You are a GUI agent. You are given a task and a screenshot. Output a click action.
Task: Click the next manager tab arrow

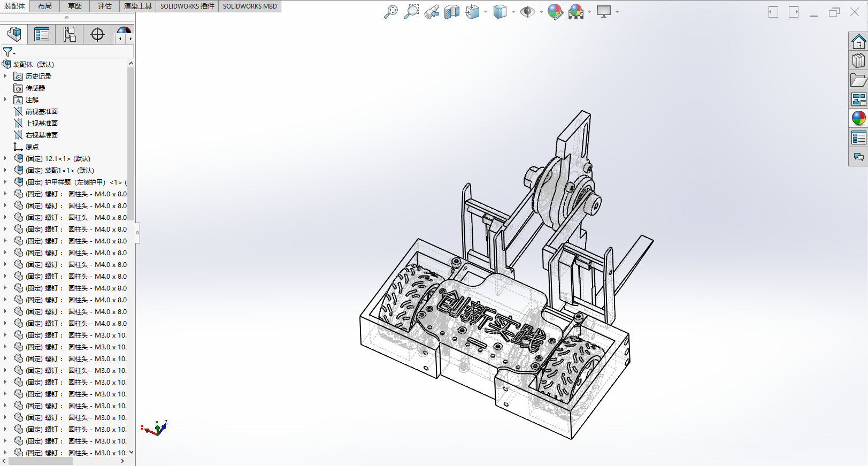pos(130,39)
